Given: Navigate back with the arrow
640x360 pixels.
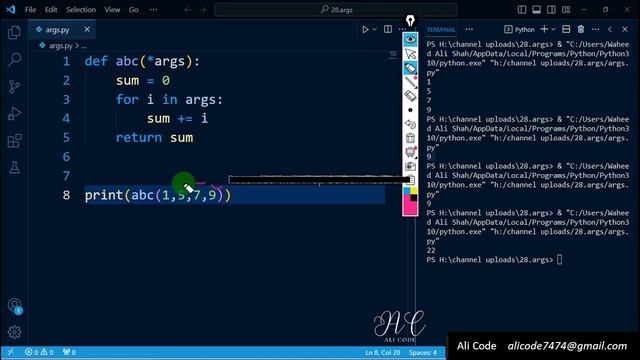Looking at the screenshot, I should pyautogui.click(x=187, y=9).
